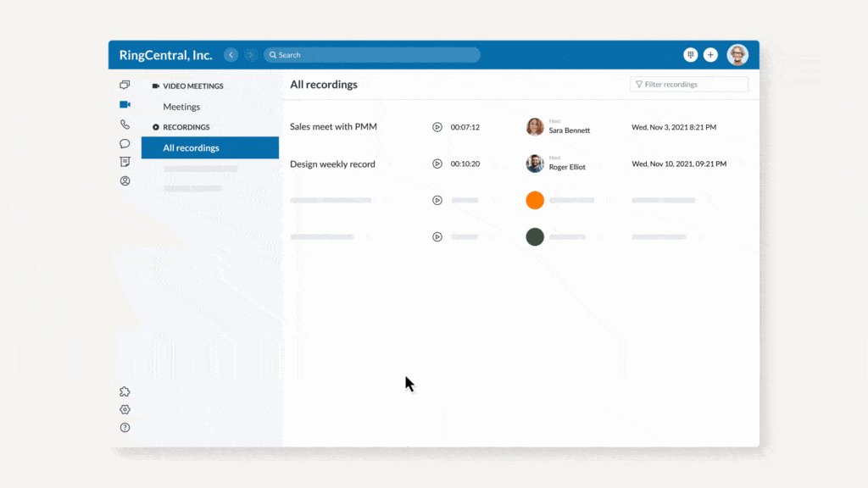Open the Apps icon above settings
The height and width of the screenshot is (488, 868).
point(125,391)
